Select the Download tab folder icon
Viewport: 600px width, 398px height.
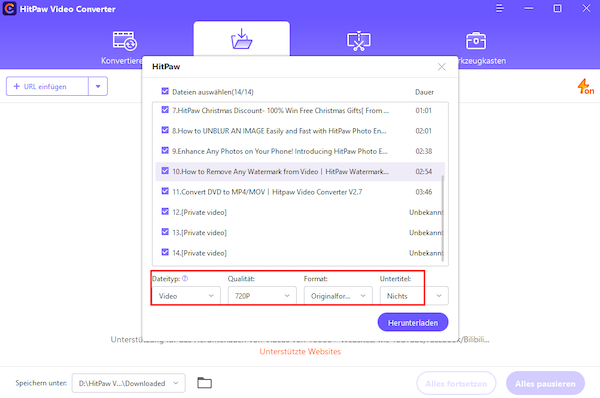pyautogui.click(x=241, y=39)
